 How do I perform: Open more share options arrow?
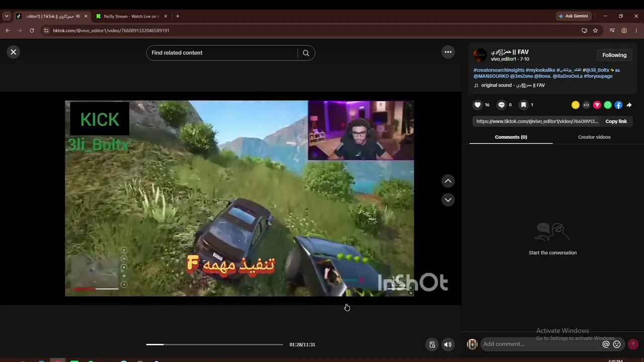click(x=629, y=105)
